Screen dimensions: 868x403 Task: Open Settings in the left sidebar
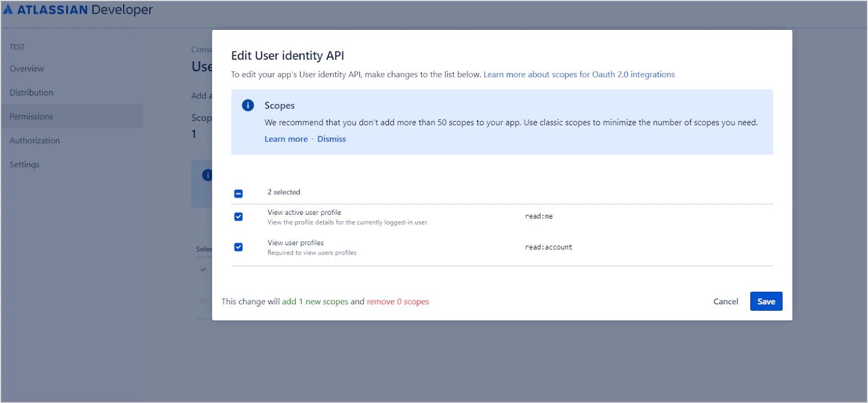(24, 164)
